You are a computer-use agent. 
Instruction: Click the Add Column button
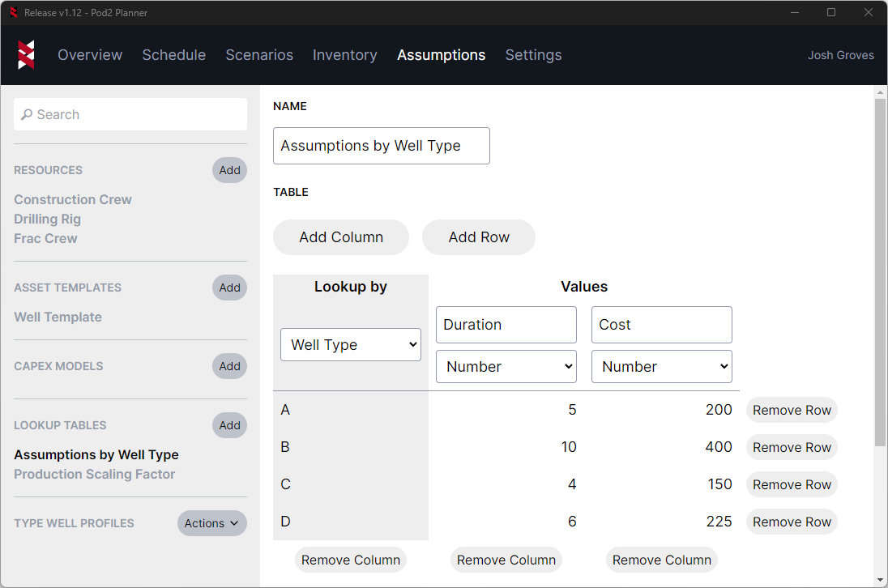point(340,237)
